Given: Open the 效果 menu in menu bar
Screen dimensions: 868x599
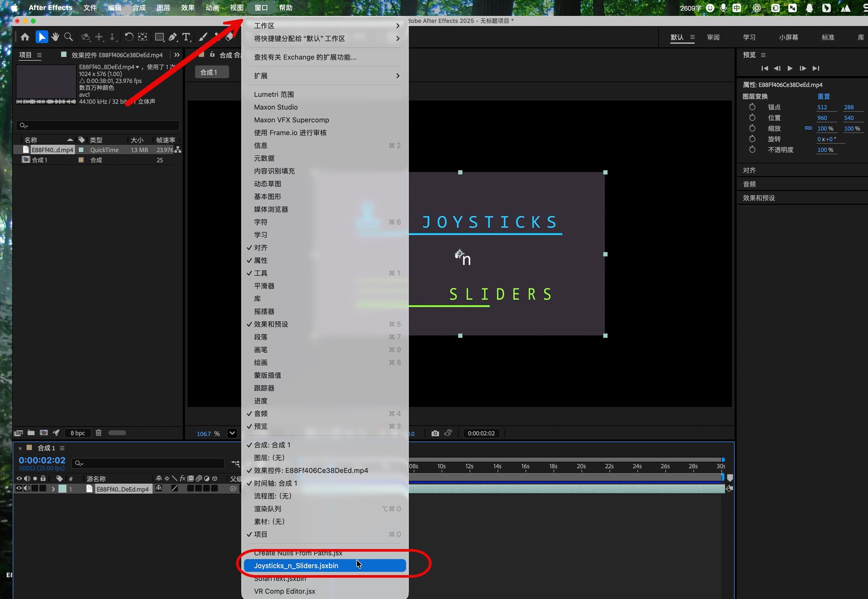Looking at the screenshot, I should point(188,8).
